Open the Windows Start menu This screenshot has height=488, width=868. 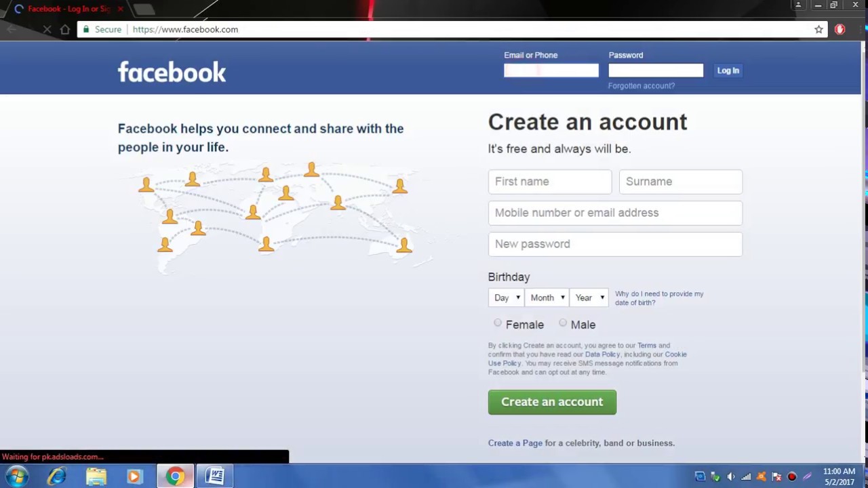16,476
